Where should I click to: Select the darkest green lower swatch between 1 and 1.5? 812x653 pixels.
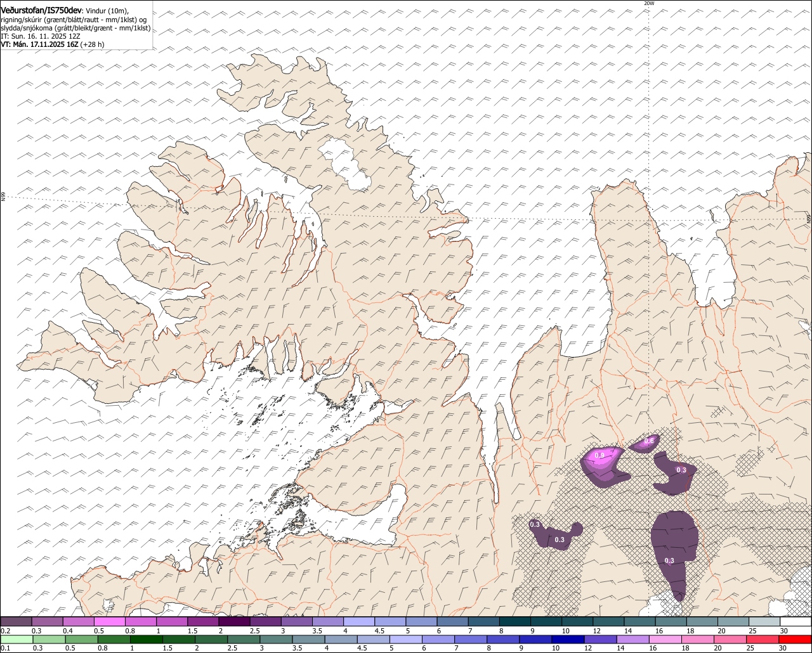tap(147, 639)
